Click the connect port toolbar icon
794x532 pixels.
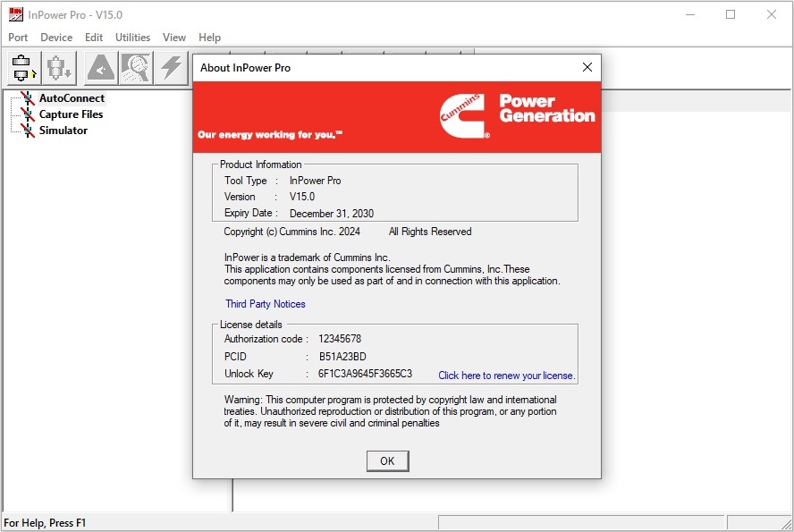click(x=22, y=68)
